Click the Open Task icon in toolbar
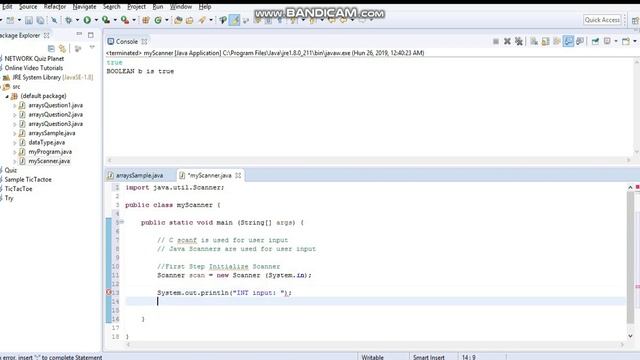Image resolution: width=640 pixels, height=360 pixels. 189,20
